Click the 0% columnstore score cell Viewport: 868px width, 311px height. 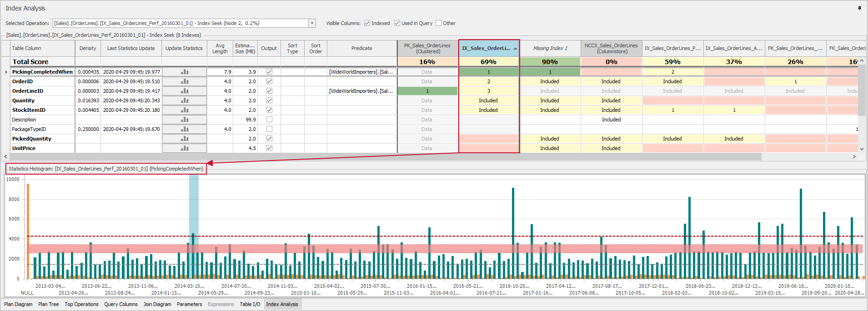pyautogui.click(x=611, y=62)
